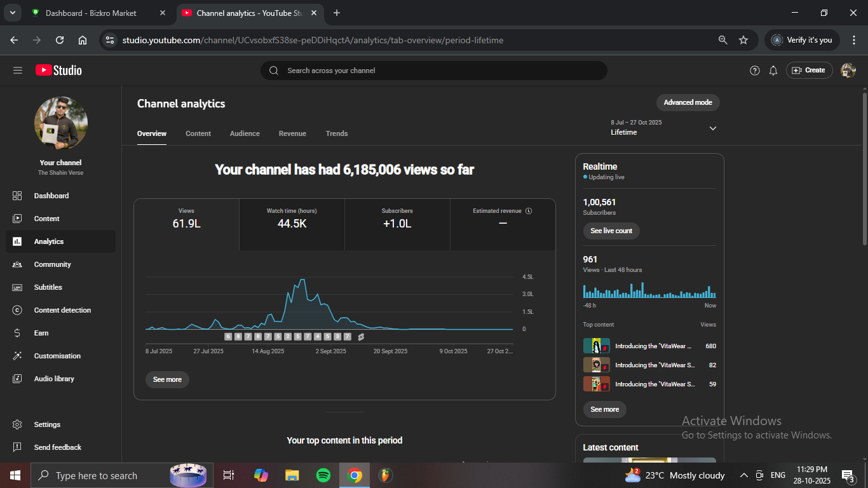
Task: Switch to the Audience tab
Action: point(245,133)
